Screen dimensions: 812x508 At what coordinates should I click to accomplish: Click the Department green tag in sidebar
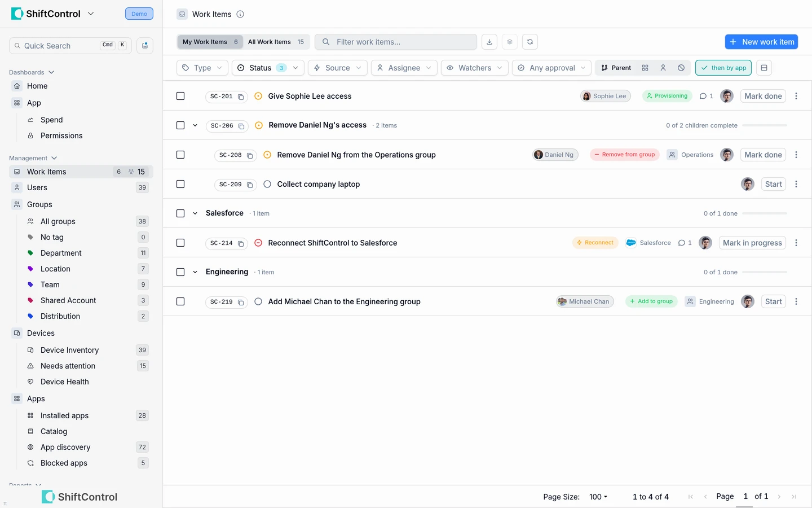(30, 253)
